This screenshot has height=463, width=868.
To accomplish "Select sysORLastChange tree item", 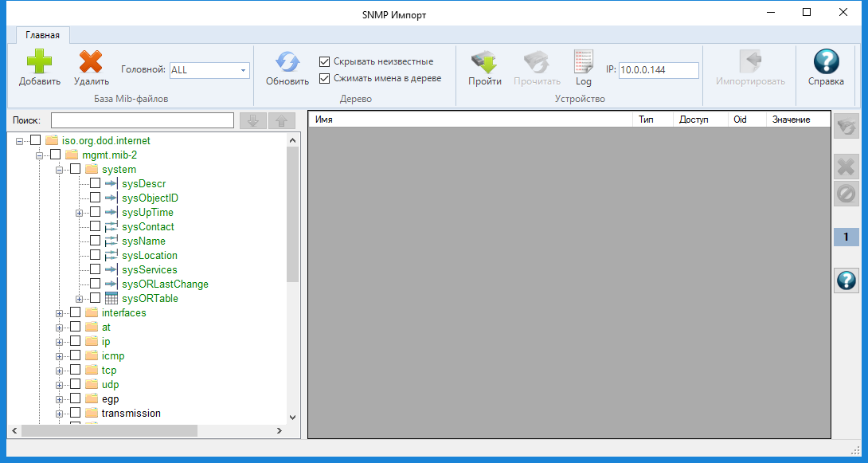I will click(165, 284).
